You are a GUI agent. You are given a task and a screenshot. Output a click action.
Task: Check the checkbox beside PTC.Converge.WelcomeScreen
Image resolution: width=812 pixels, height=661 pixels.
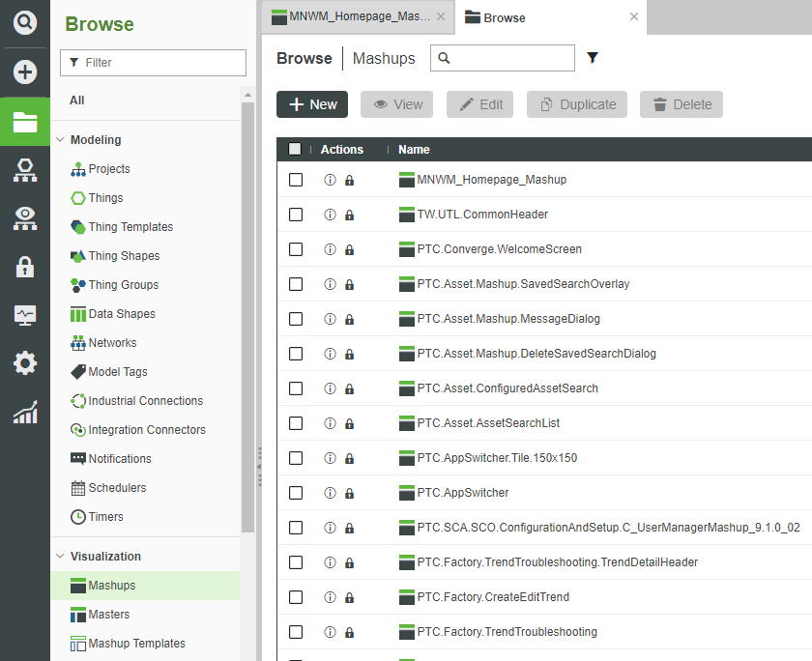tap(295, 249)
